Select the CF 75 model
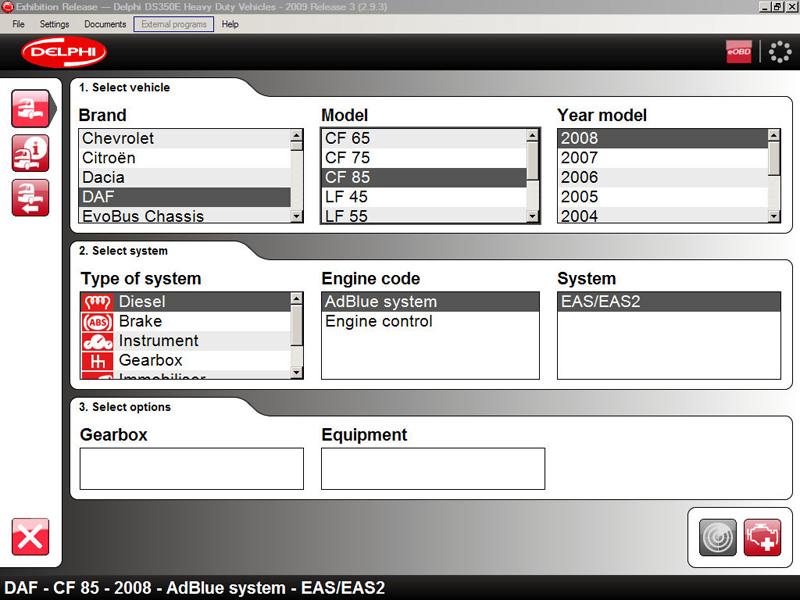The height and width of the screenshot is (600, 800). 424,158
